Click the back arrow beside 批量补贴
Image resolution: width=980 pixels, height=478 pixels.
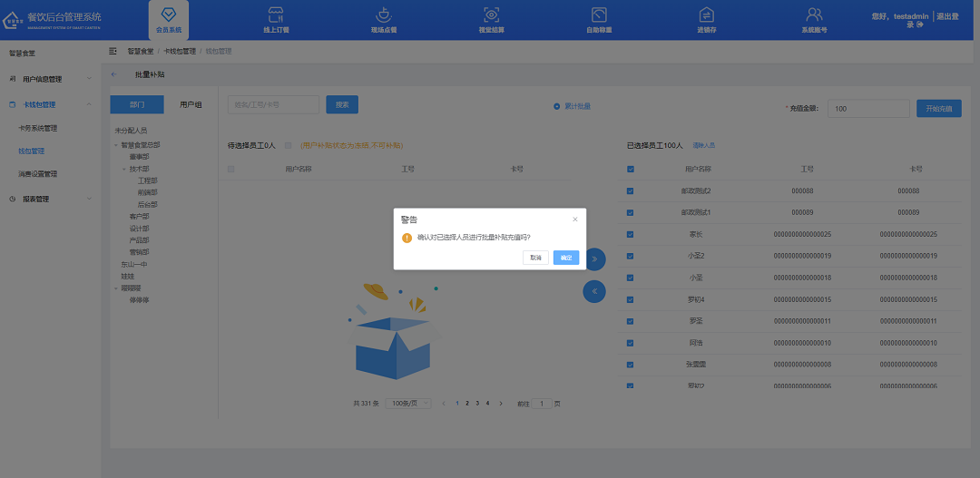tap(113, 74)
